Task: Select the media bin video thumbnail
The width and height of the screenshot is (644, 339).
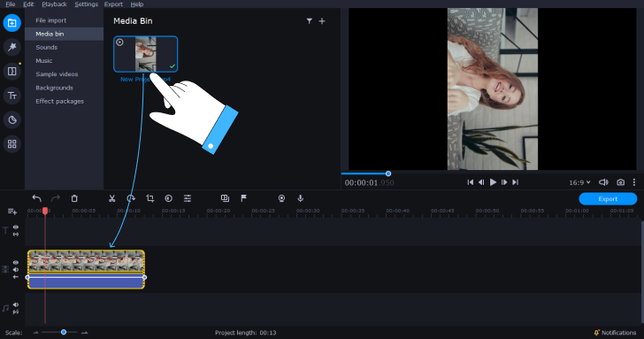Action: (x=145, y=54)
